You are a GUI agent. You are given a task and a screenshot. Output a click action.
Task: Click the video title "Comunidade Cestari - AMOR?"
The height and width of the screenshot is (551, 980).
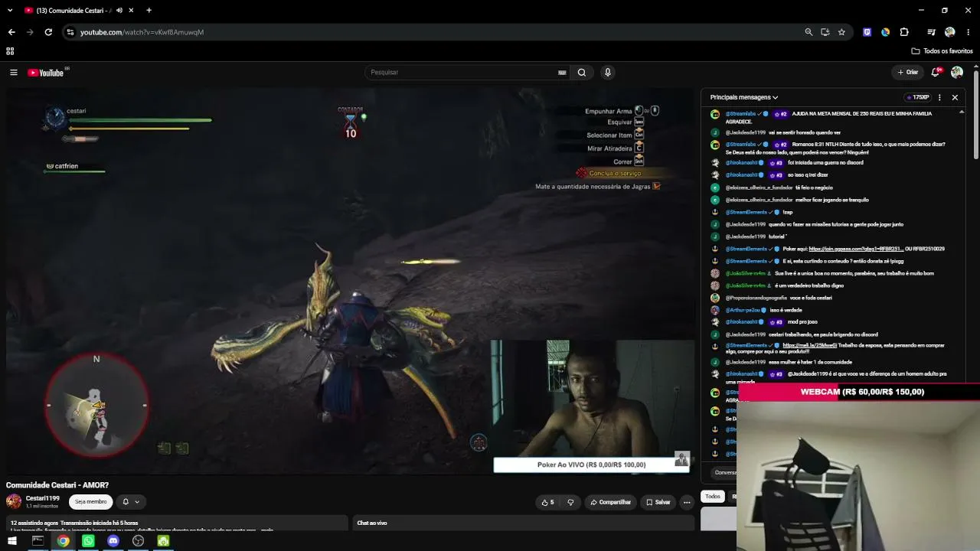[x=57, y=485]
